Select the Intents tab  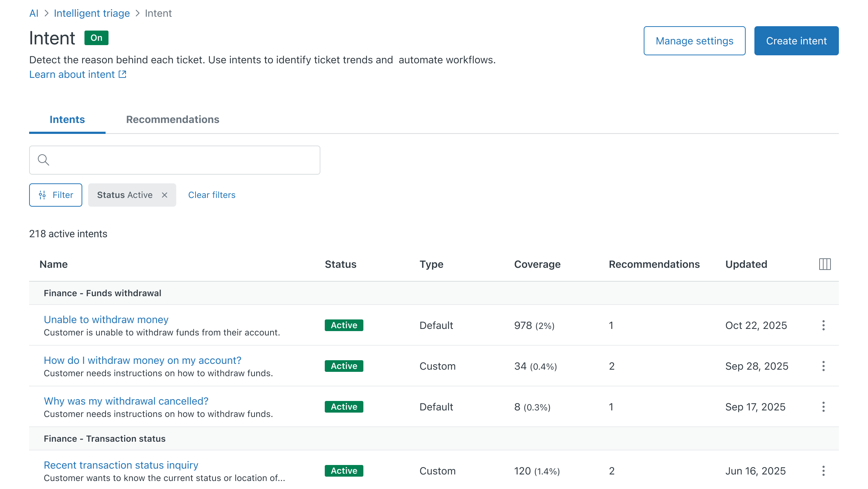67,119
